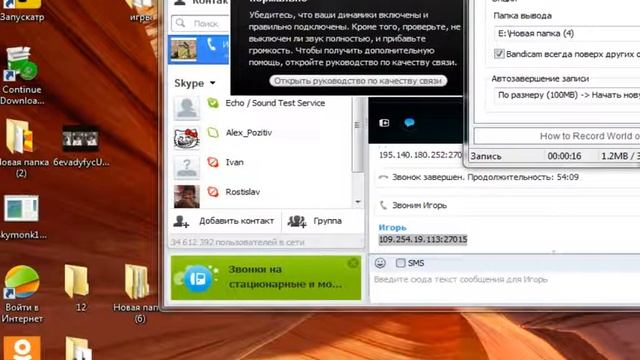Image resolution: width=640 pixels, height=360 pixels.
Task: Click the Skype search field
Action: pos(201,23)
